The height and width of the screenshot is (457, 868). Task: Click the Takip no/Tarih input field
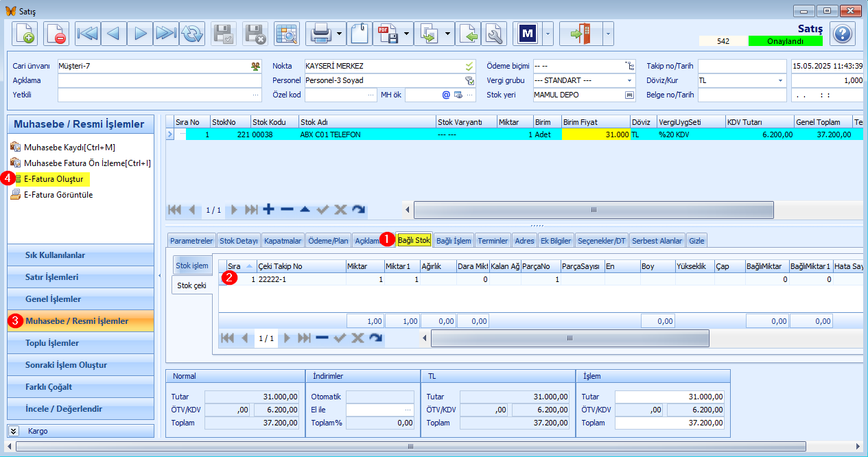pyautogui.click(x=742, y=66)
